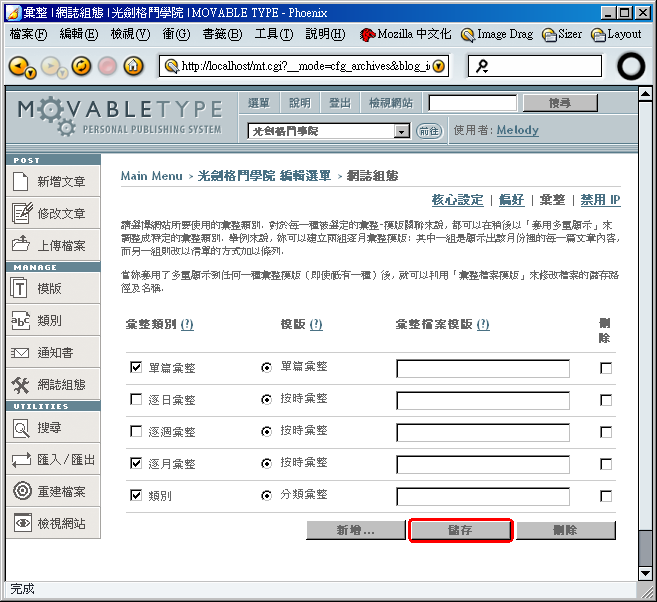The image size is (657, 602).
Task: Expand the address bar URL history dropdown
Action: [438, 66]
